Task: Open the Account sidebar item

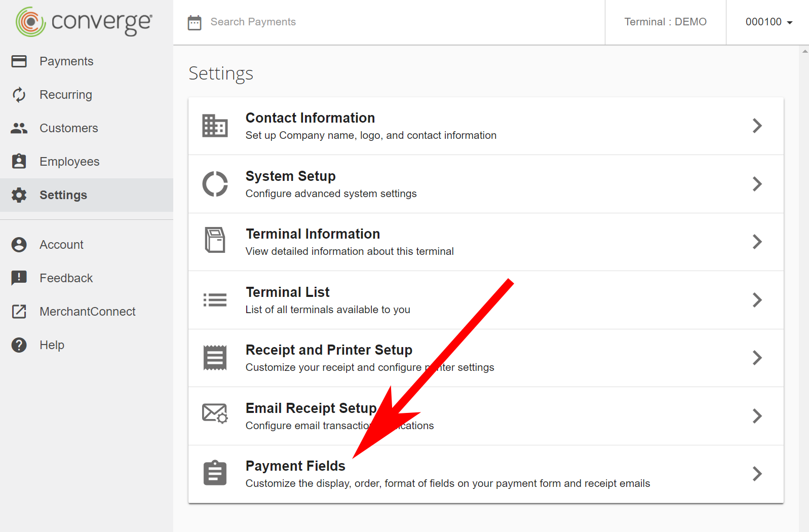Action: [87, 245]
